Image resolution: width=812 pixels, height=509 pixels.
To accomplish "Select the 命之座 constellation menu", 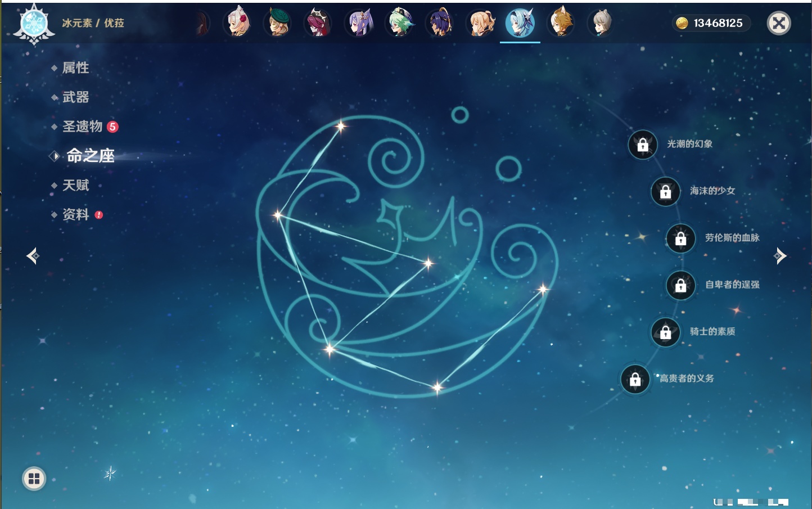I will point(90,156).
